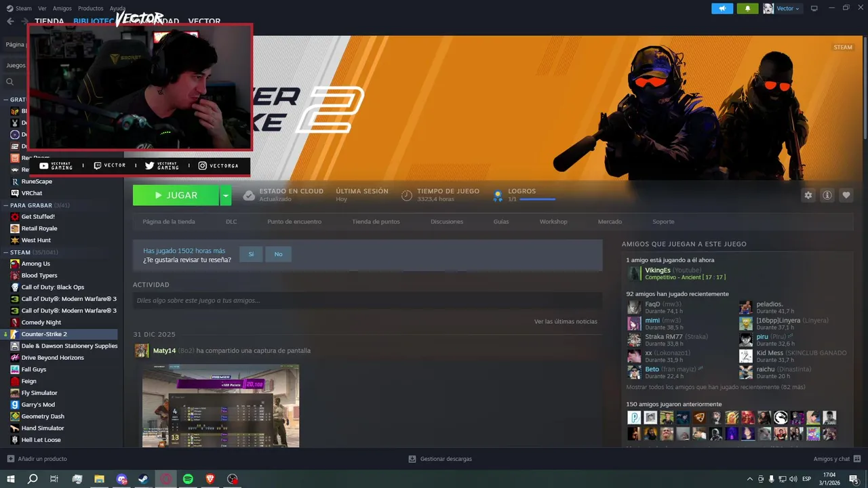Click the Steam taskbar icon

(x=144, y=479)
